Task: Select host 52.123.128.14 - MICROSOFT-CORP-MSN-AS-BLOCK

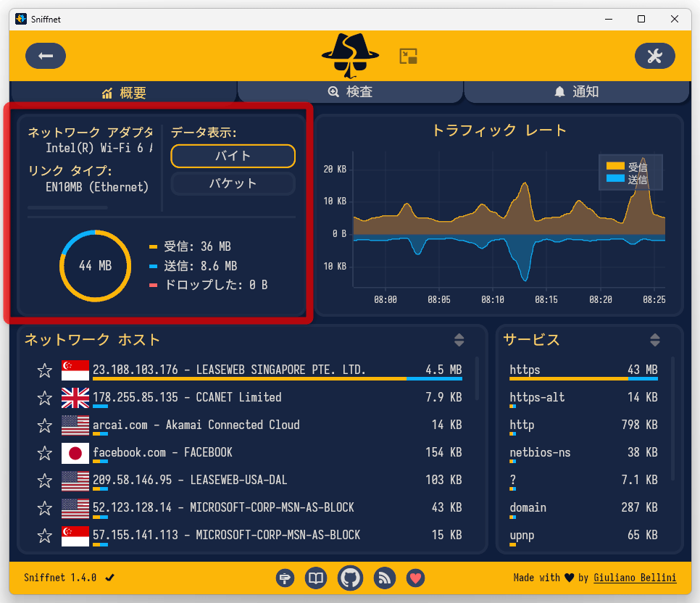Action: (x=278, y=508)
